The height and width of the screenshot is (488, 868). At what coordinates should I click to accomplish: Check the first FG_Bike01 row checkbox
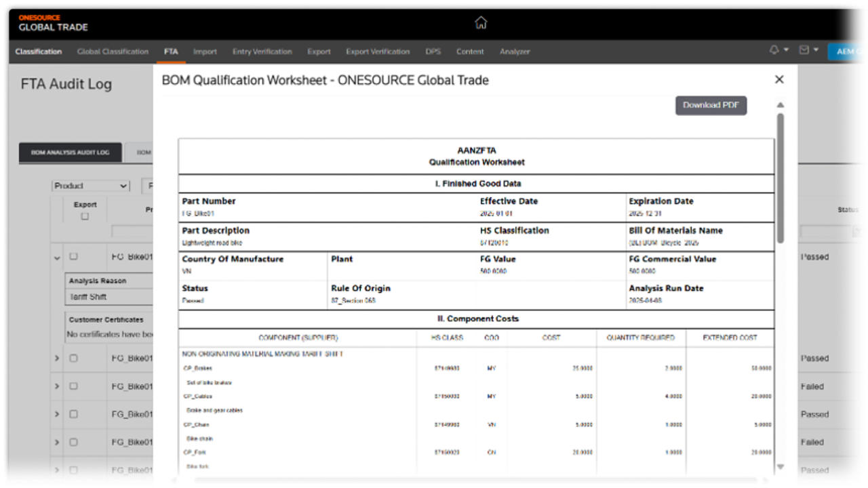click(74, 257)
